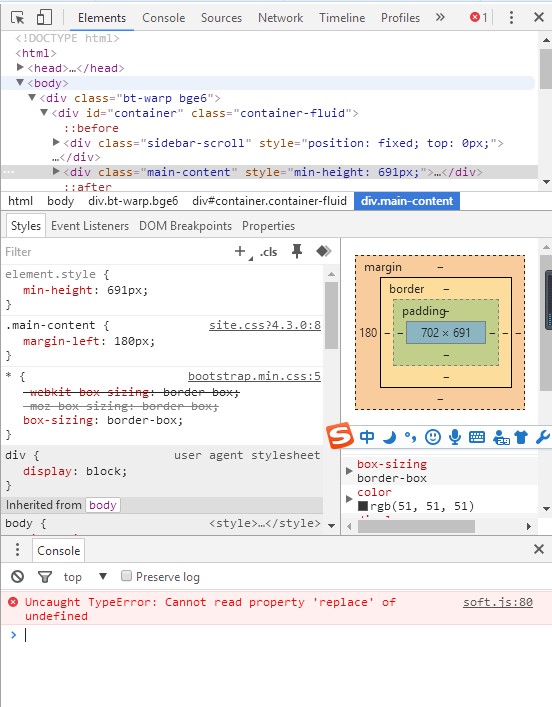
Task: Click the computed pane horizontal scrollbar
Action: 416,526
